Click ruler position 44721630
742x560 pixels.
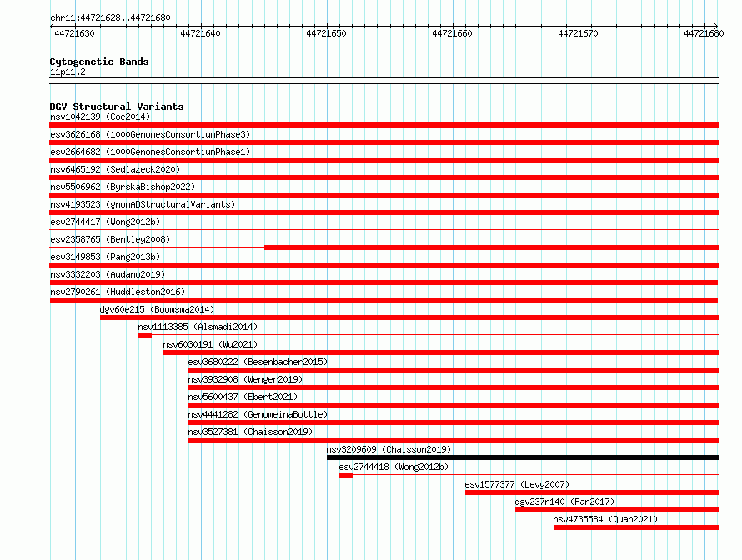tap(74, 33)
